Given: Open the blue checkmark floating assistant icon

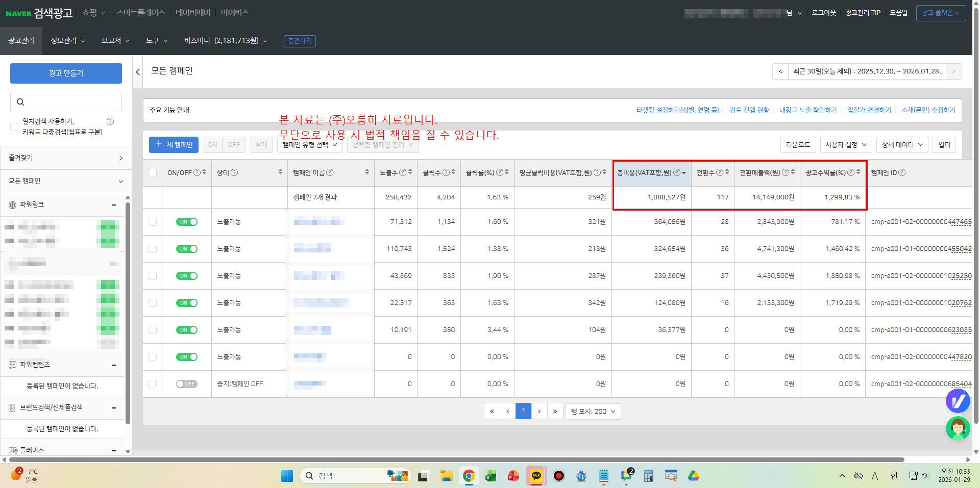Looking at the screenshot, I should (958, 401).
